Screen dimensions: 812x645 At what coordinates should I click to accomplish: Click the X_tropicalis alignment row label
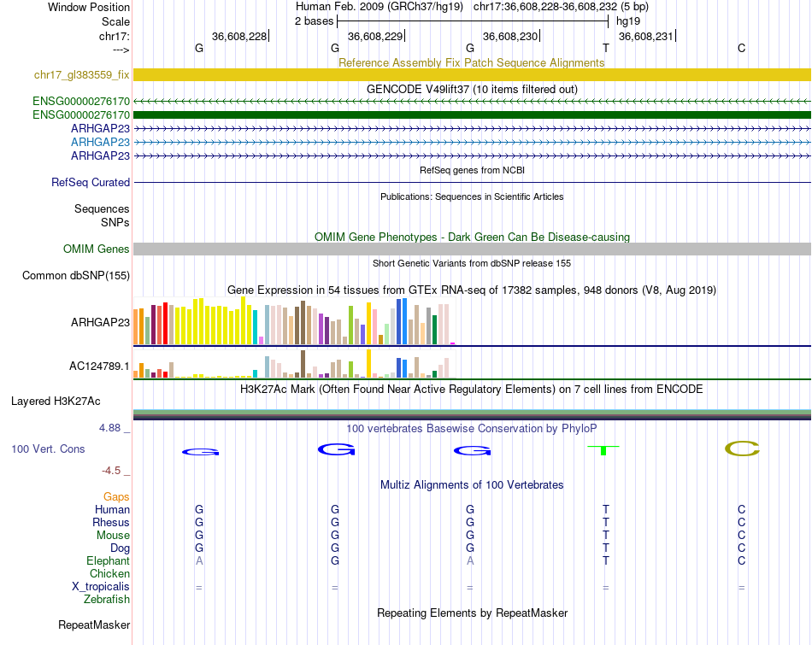pos(101,587)
